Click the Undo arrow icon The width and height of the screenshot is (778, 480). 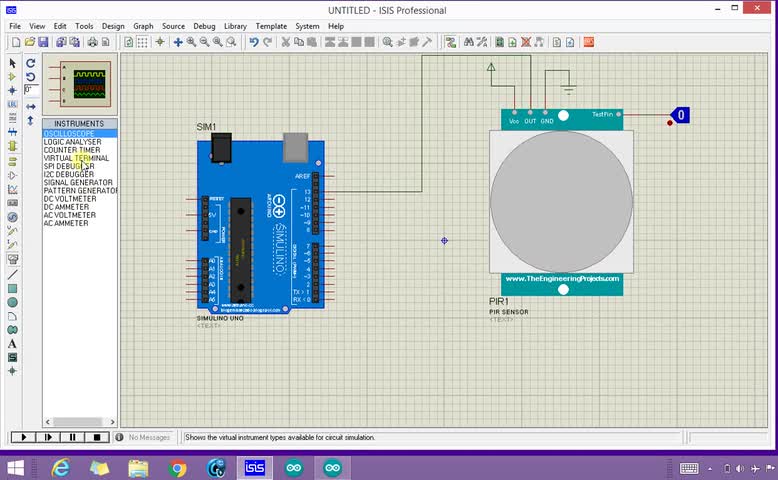pyautogui.click(x=254, y=42)
